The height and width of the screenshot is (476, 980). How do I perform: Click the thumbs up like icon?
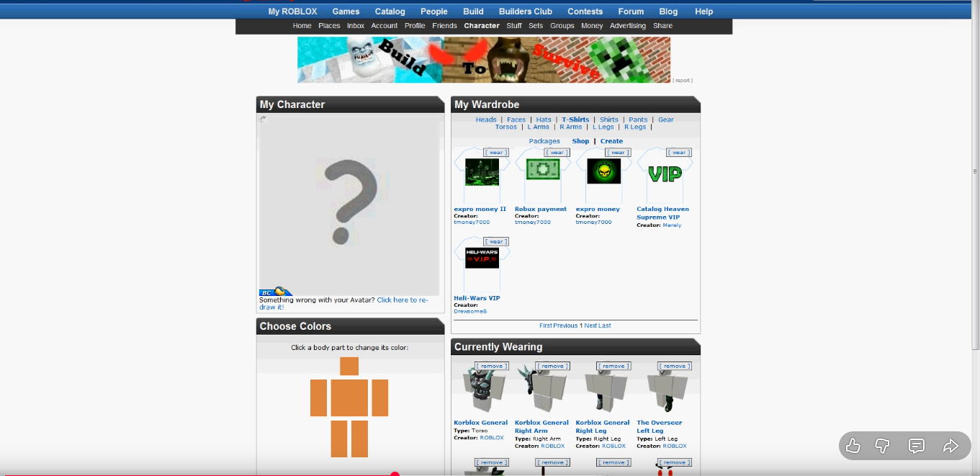853,446
